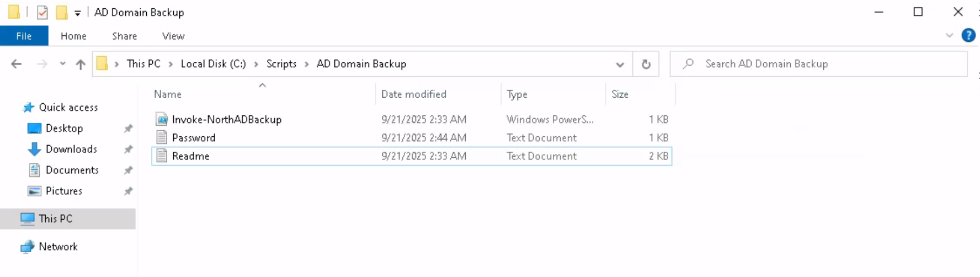The height and width of the screenshot is (277, 980).
Task: Click the Up one level arrow
Action: coord(81,64)
